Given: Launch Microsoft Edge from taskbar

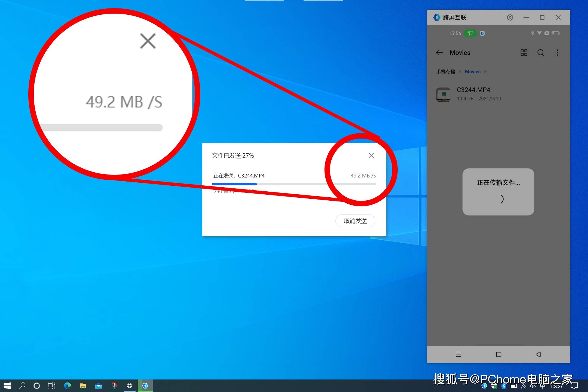Looking at the screenshot, I should pos(67,386).
